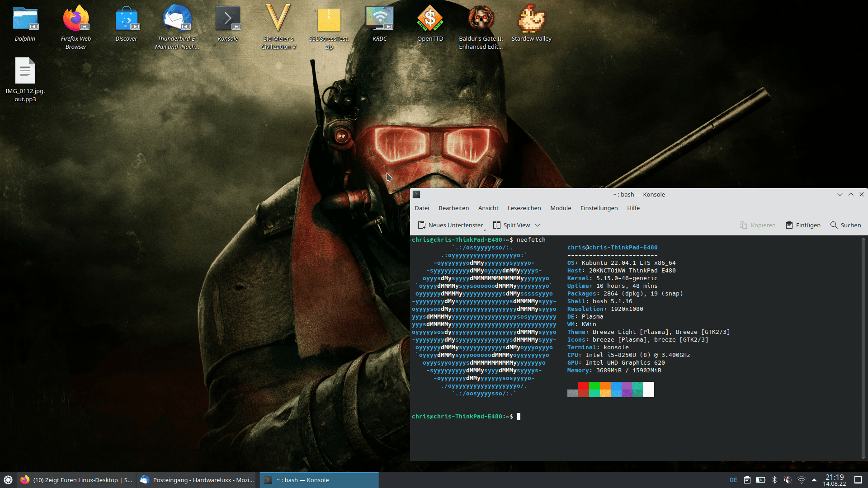
Task: Click Neues Unterfenster to open new tab
Action: pos(450,225)
